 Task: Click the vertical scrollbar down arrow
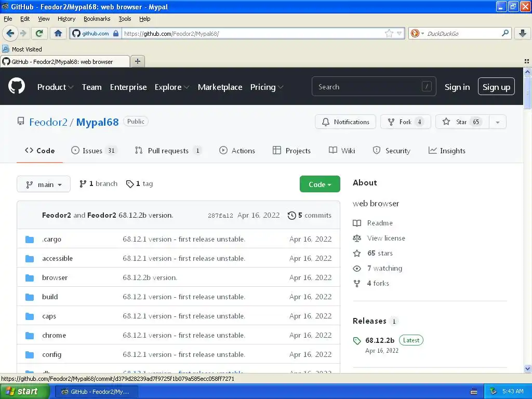527,368
